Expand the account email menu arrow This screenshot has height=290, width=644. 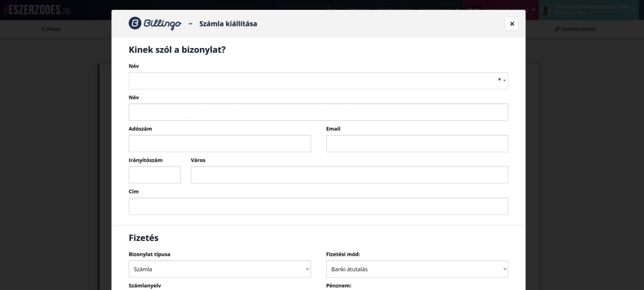(634, 10)
